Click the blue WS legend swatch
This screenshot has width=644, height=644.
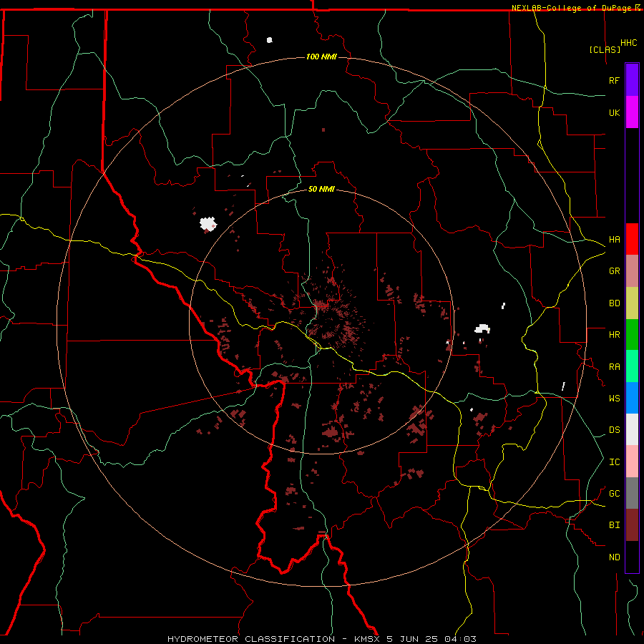tap(632, 398)
